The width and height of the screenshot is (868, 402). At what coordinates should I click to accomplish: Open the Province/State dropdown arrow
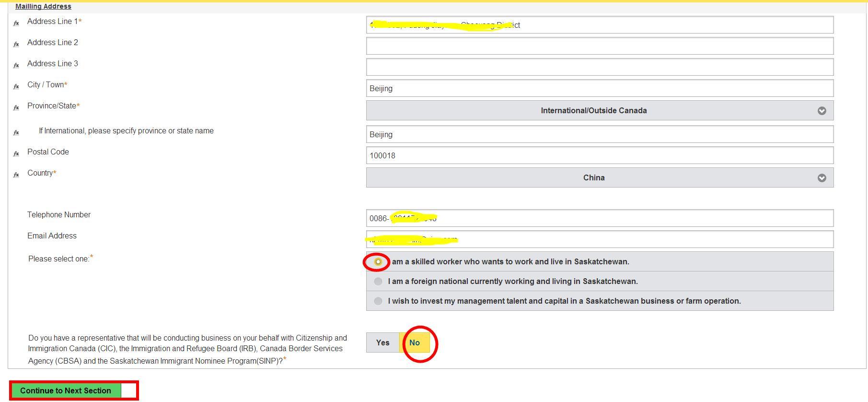click(x=822, y=111)
